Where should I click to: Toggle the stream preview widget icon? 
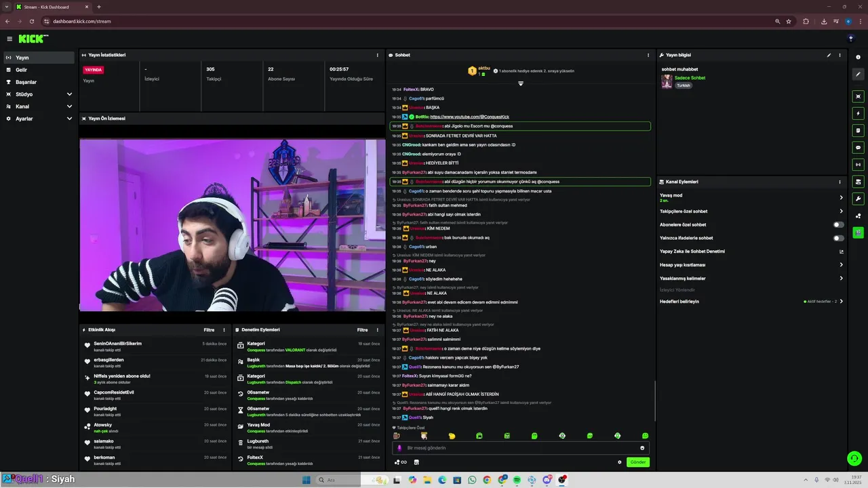[859, 96]
